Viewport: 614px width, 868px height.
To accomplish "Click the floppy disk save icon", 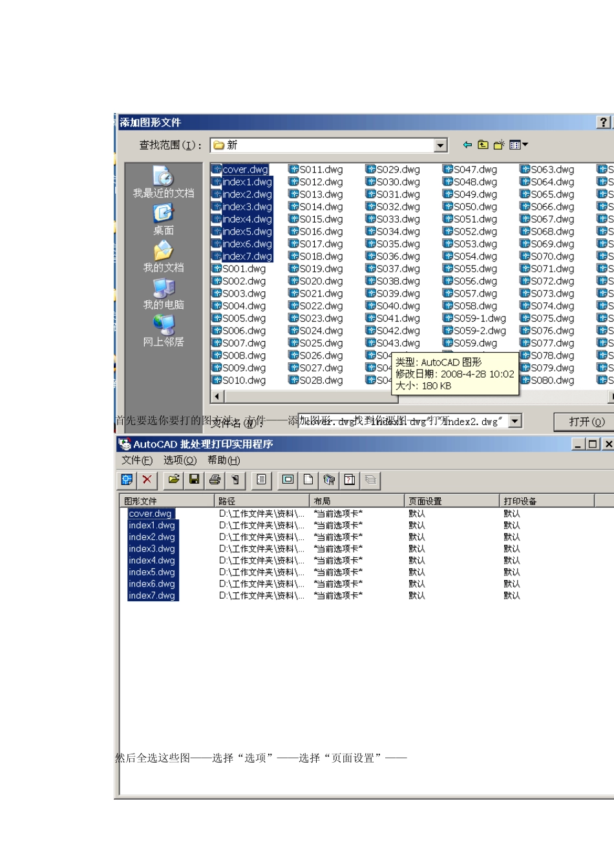I will 193,479.
